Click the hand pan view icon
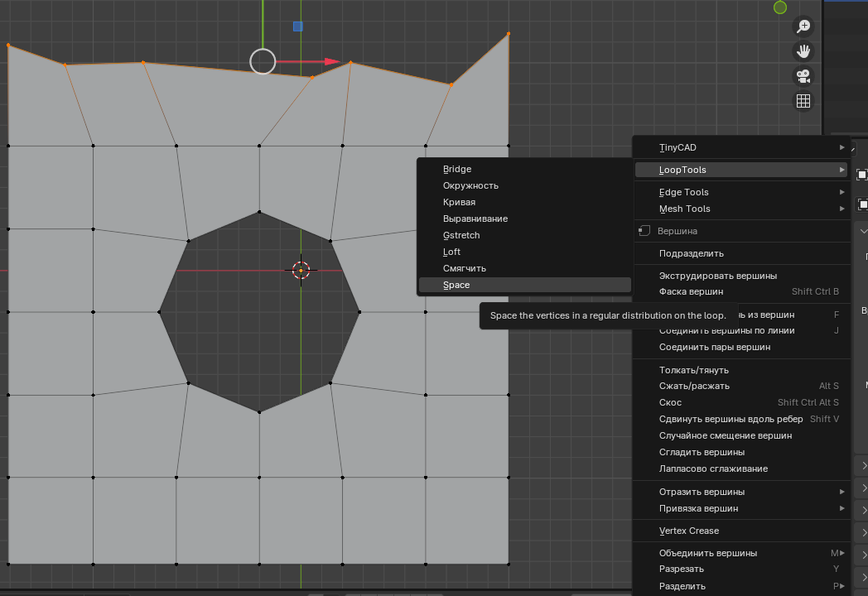 click(803, 51)
